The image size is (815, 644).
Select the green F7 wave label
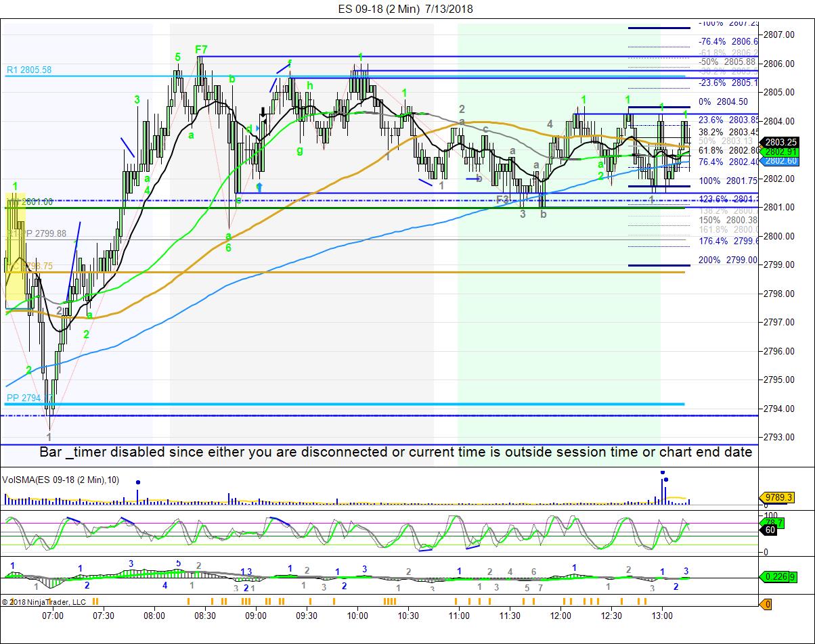click(201, 49)
